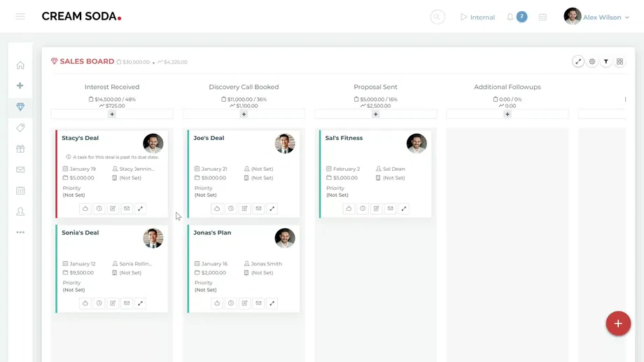The height and width of the screenshot is (362, 644).
Task: Open the hamburger menu in header
Action: tap(20, 16)
